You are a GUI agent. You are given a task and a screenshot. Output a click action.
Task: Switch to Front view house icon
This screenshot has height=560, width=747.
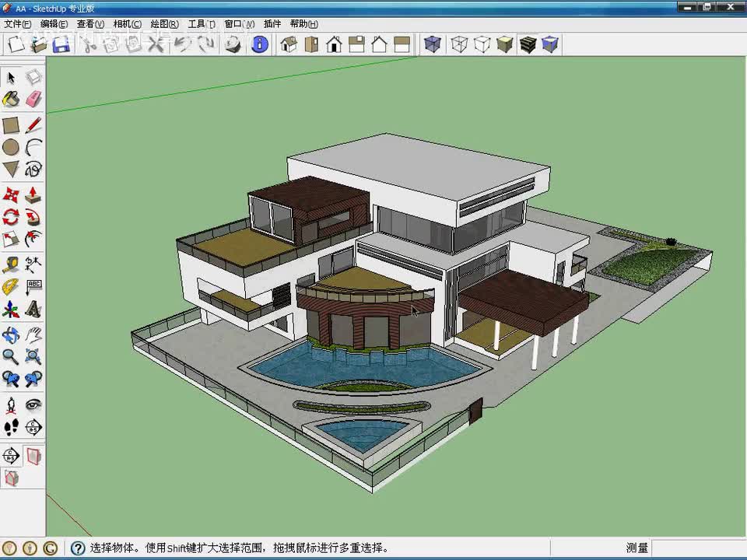coord(335,44)
